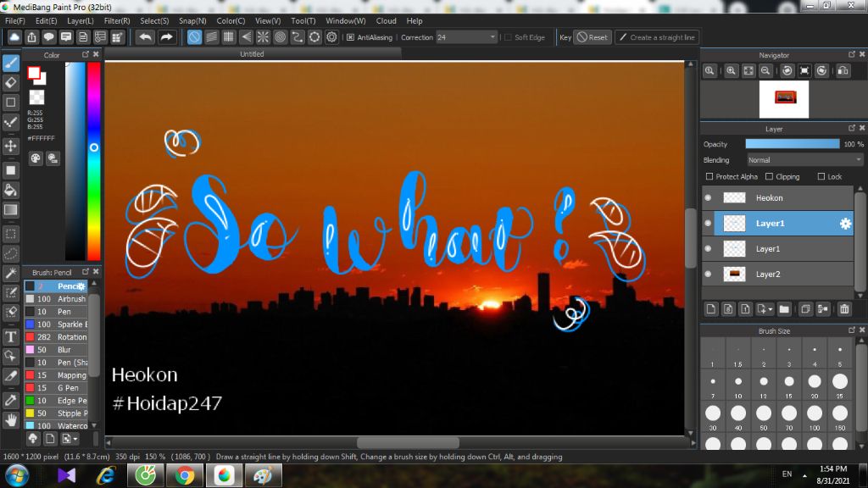Turn snap off icon in toolbar
Viewport: 868px width, 488px height.
pos(194,37)
